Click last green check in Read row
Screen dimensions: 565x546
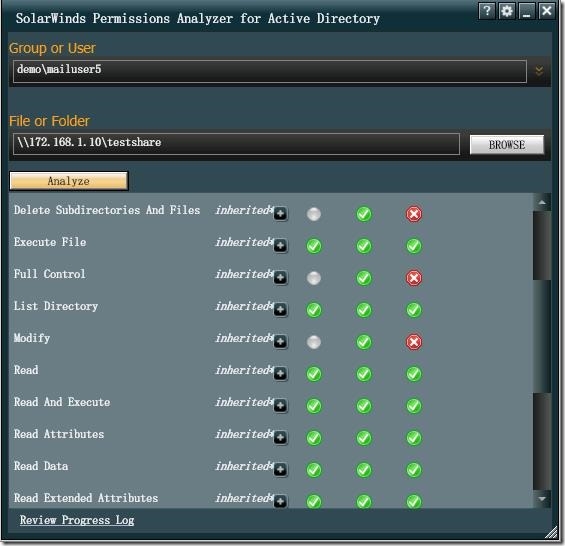[x=414, y=374]
